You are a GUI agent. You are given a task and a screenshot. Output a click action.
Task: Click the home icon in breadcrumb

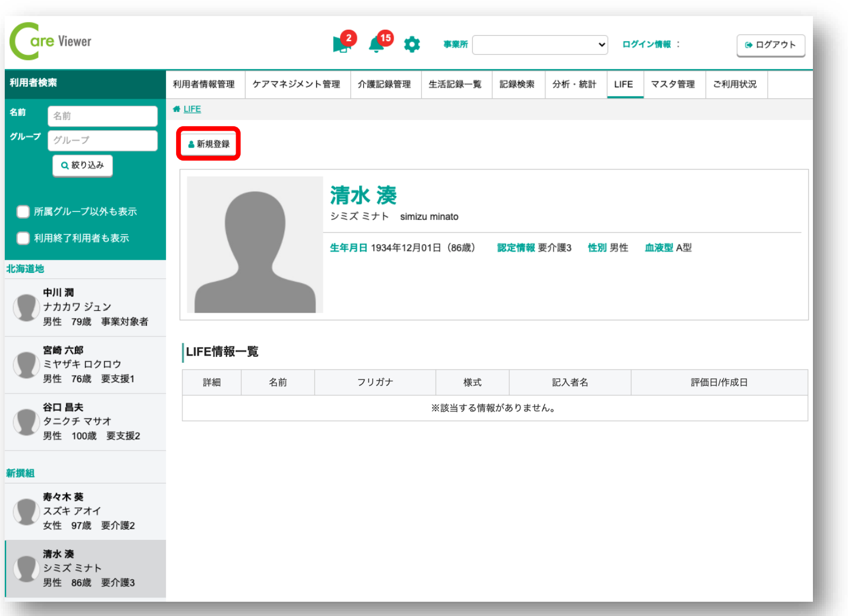[177, 109]
